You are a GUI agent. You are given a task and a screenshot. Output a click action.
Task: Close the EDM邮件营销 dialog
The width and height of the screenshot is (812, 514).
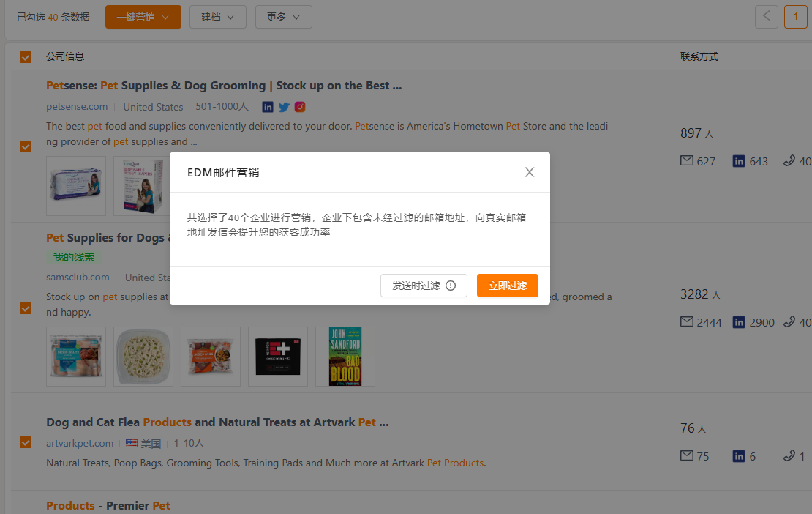(529, 172)
